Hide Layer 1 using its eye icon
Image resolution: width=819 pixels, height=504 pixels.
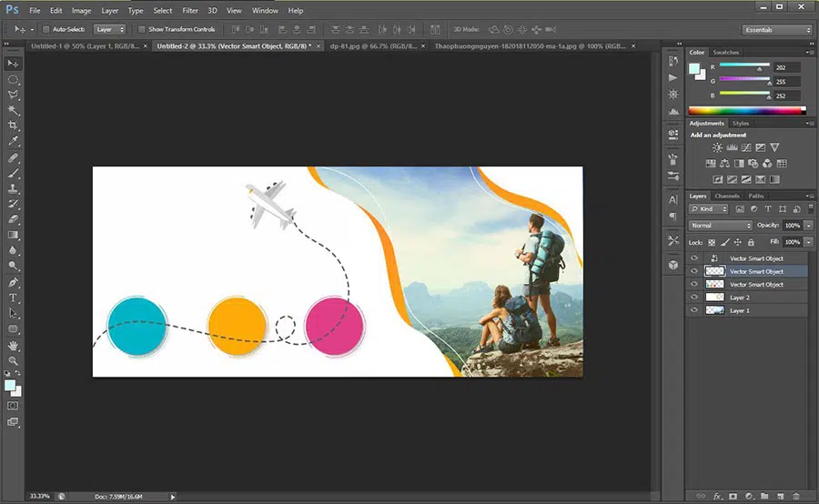(694, 310)
